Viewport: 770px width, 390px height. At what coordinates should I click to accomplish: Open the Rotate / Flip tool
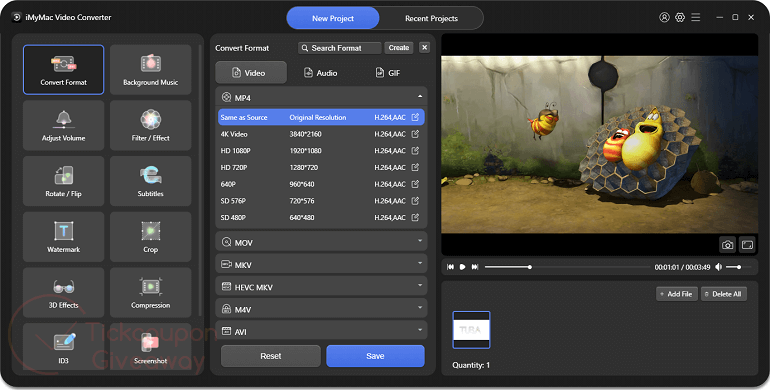pyautogui.click(x=63, y=181)
